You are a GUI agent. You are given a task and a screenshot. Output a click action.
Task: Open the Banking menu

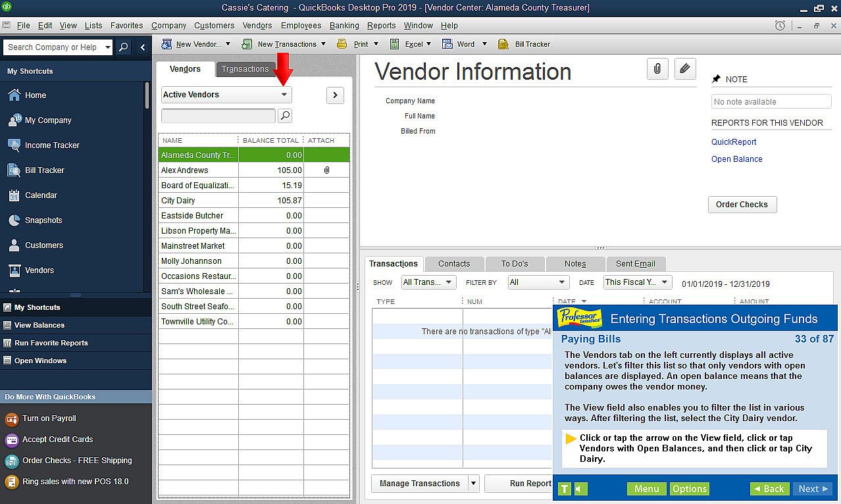pyautogui.click(x=344, y=26)
